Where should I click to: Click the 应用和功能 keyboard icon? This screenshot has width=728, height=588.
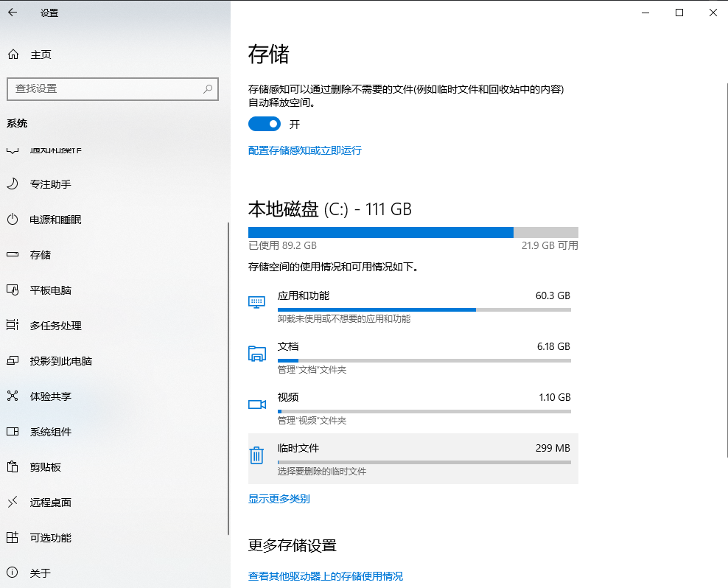point(256,302)
